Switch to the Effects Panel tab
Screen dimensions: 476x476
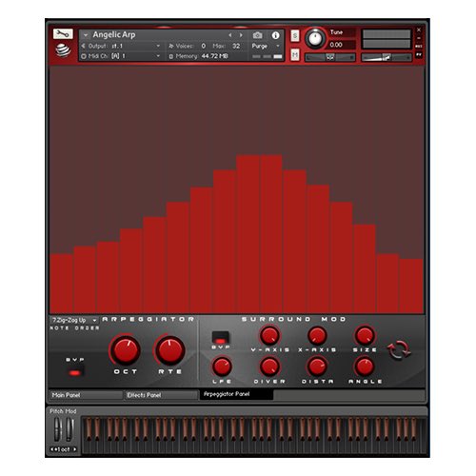(161, 395)
